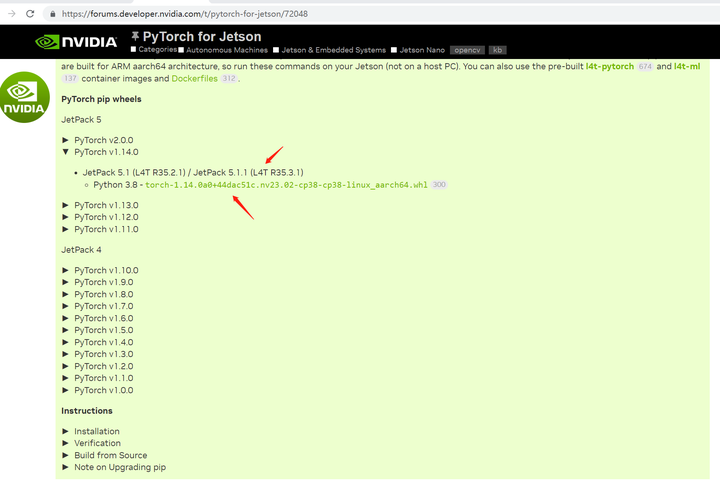Expand the PyTorch v1.12.0 section
The height and width of the screenshot is (491, 720).
(100, 217)
